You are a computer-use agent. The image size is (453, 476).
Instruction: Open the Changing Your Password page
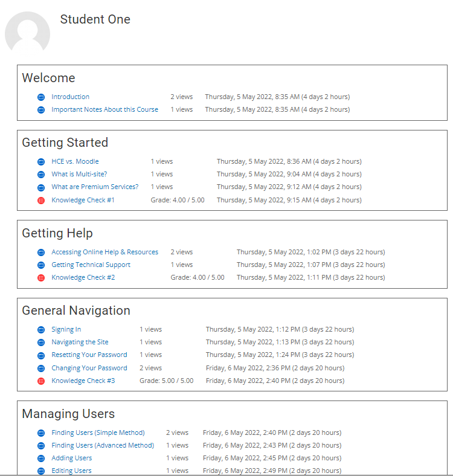[89, 368]
